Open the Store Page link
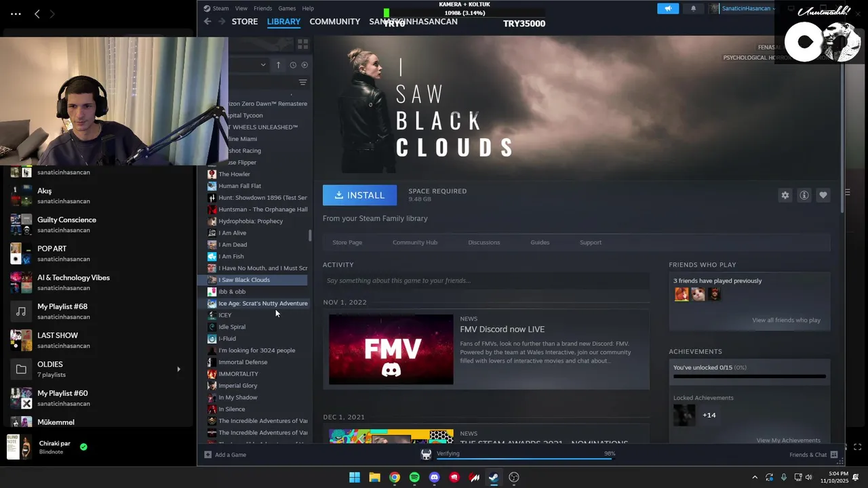 pyautogui.click(x=347, y=242)
